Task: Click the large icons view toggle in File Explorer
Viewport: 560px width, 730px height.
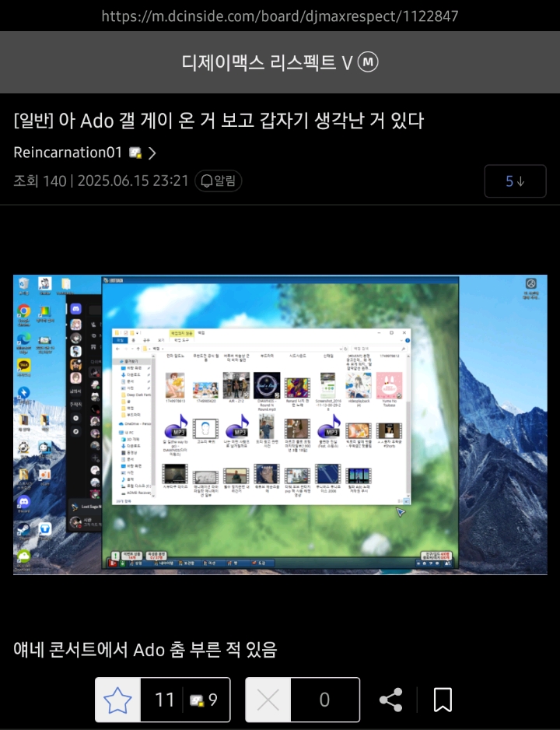Action: pyautogui.click(x=407, y=501)
